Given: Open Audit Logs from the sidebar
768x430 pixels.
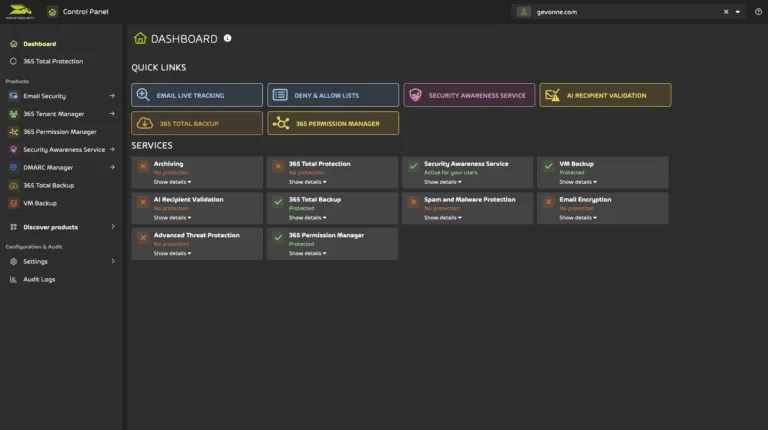Looking at the screenshot, I should pos(39,279).
